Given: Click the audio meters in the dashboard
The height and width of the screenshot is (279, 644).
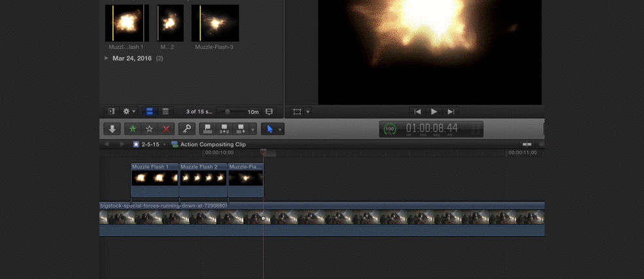Looking at the screenshot, I should (476, 129).
